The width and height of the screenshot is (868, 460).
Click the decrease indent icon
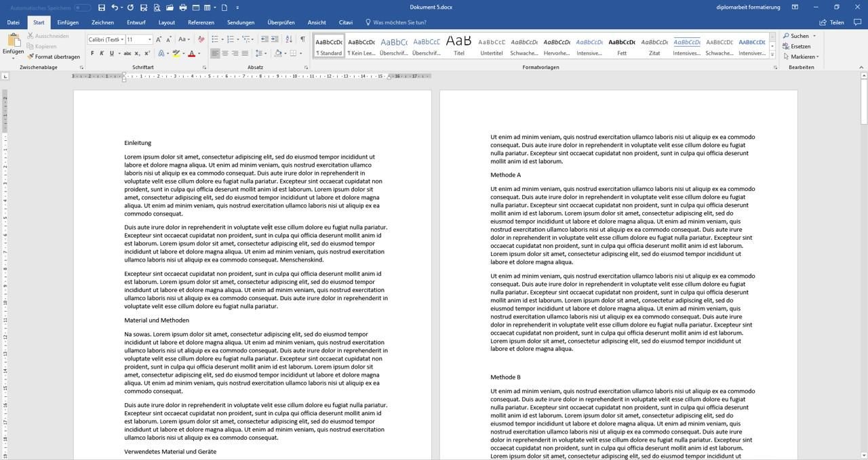pos(264,39)
